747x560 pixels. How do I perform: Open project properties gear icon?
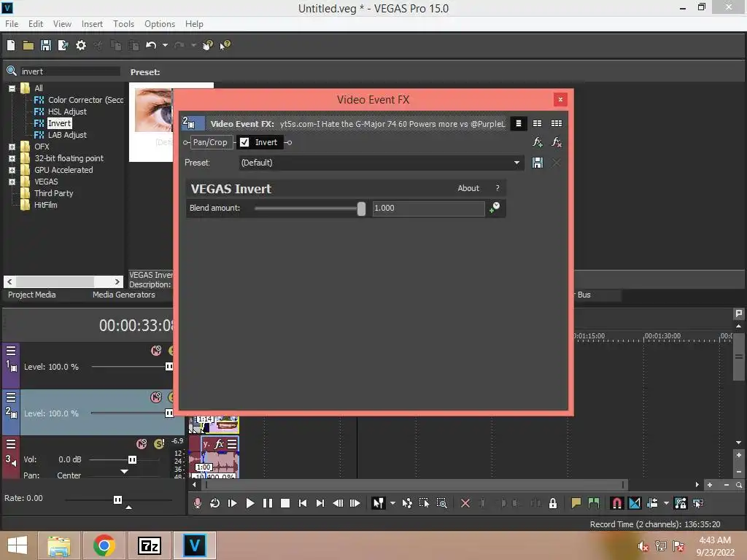coord(81,45)
